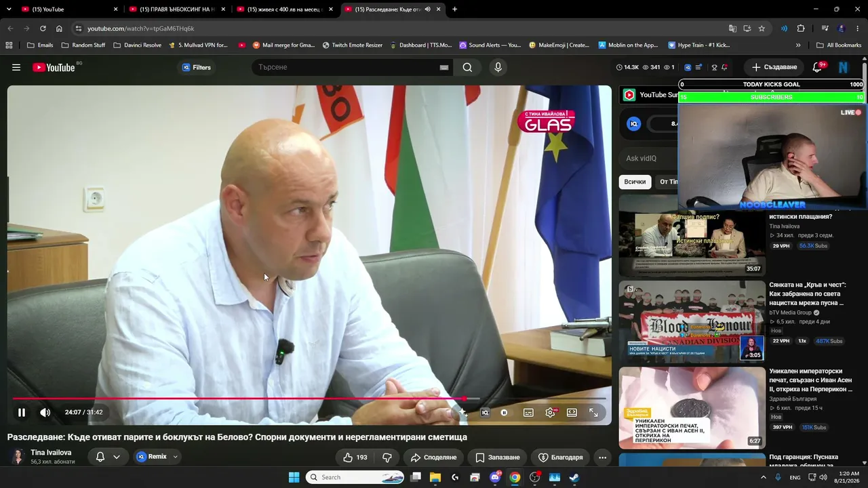Open the Extensions puzzle icon

click(801, 28)
